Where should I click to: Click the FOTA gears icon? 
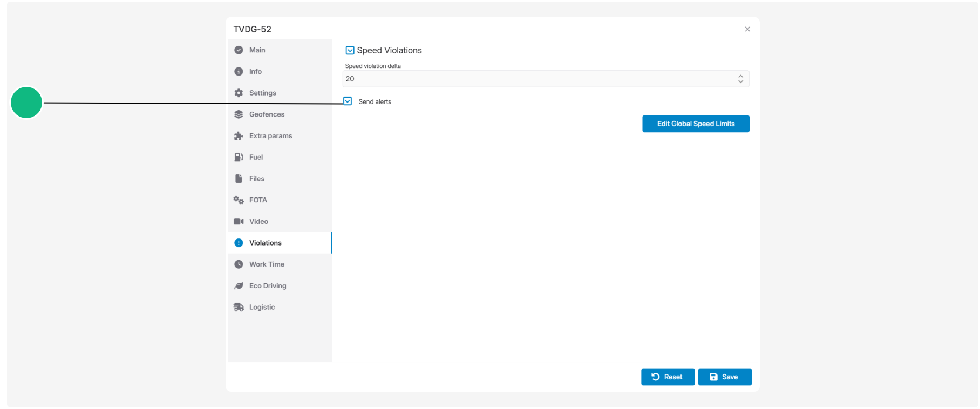click(x=239, y=200)
